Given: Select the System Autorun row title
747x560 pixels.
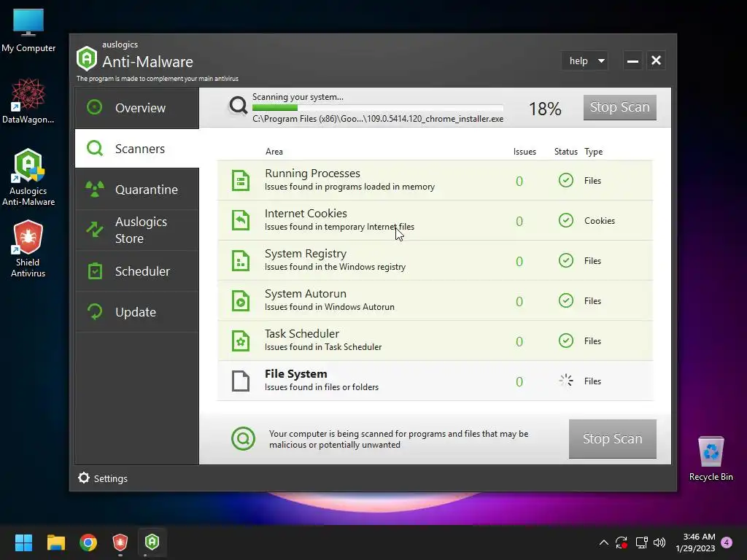Looking at the screenshot, I should tap(306, 294).
